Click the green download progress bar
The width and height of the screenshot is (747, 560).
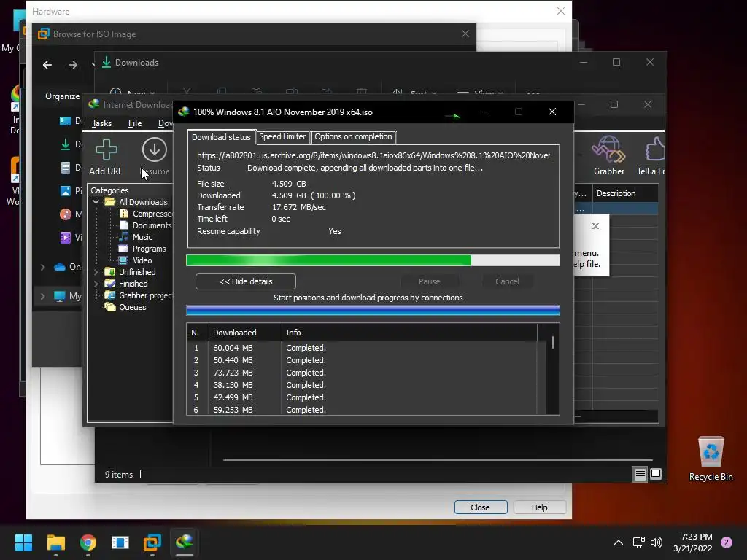(373, 260)
